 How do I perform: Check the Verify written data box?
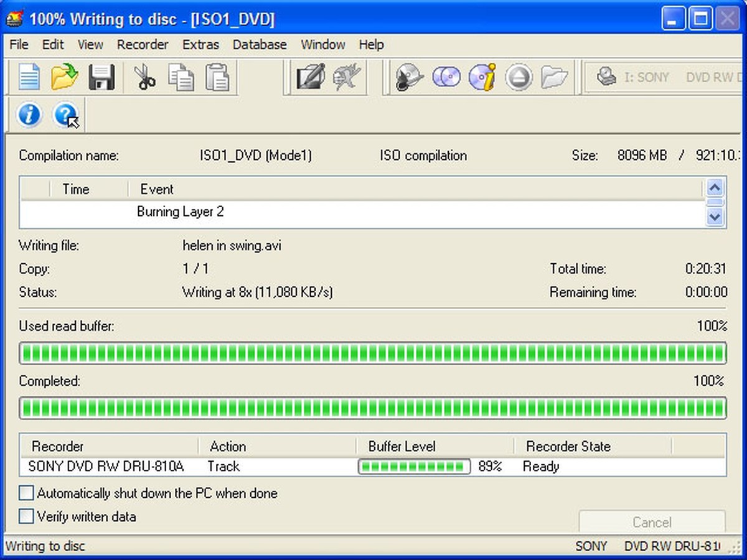[26, 516]
